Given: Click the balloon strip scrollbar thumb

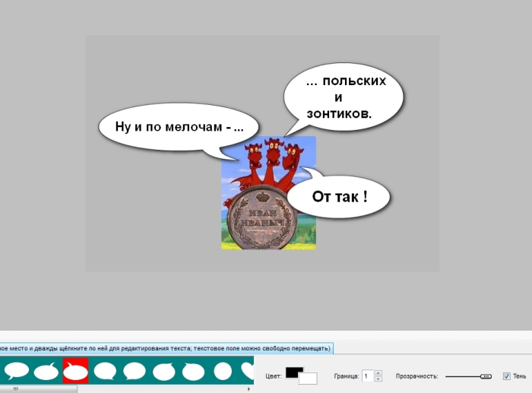Looking at the screenshot, I should [x=38, y=389].
